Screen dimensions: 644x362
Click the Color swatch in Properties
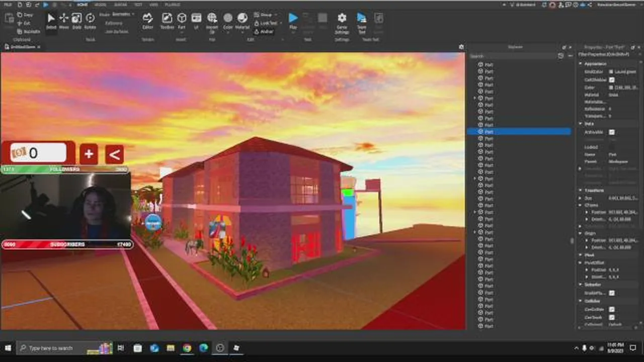611,87
